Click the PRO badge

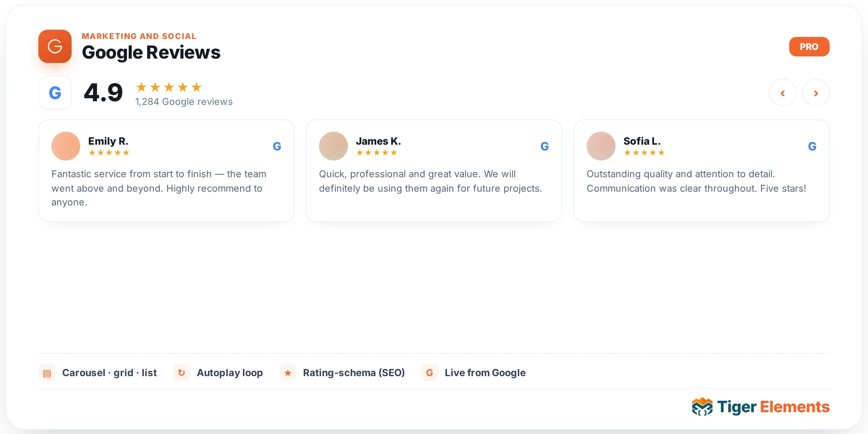809,47
